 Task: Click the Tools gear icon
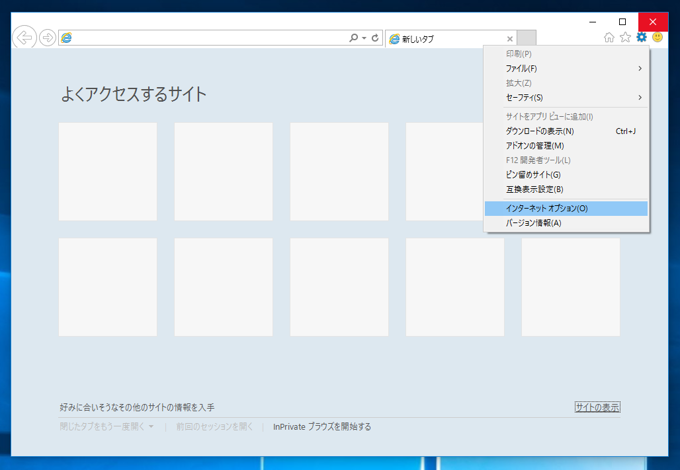(641, 37)
